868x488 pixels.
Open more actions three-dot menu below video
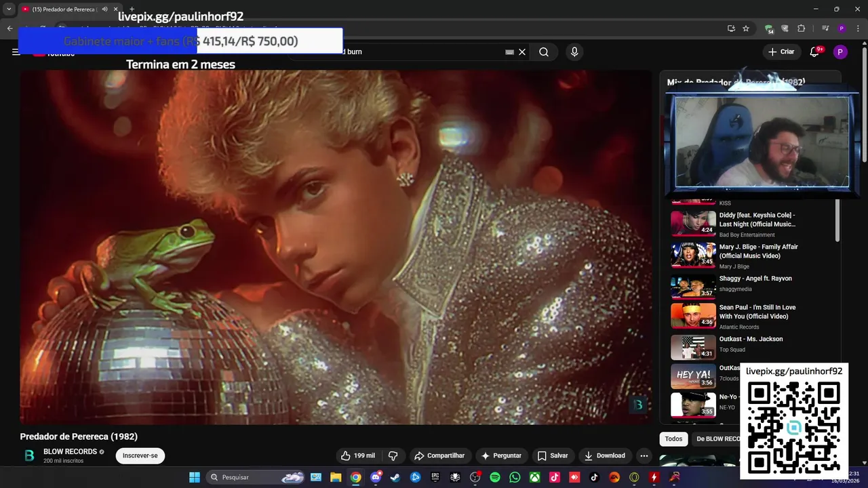click(x=644, y=455)
